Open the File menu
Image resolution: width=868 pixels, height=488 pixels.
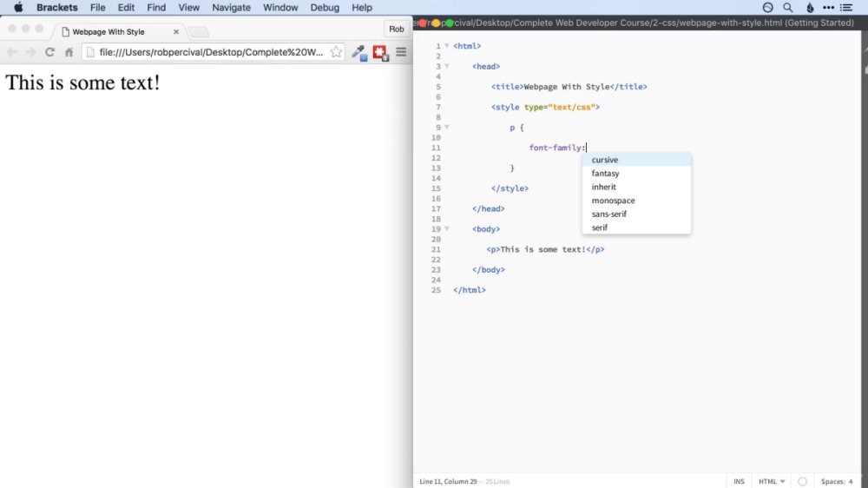(98, 7)
